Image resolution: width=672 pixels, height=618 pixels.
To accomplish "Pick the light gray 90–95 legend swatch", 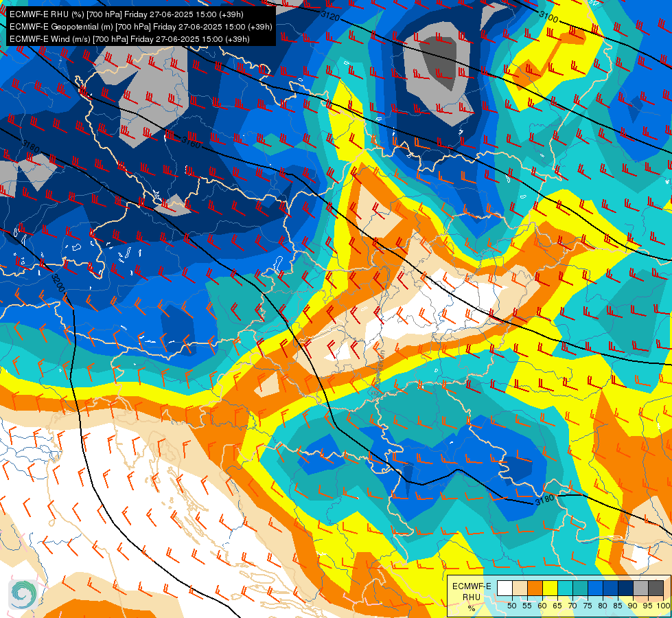I will pyautogui.click(x=640, y=588).
